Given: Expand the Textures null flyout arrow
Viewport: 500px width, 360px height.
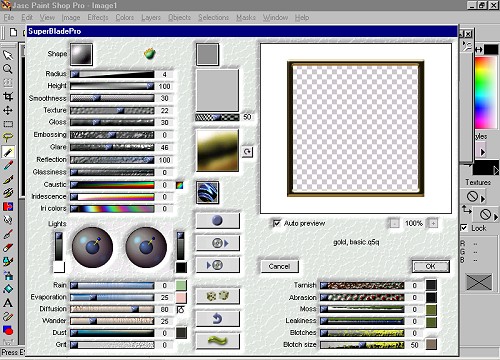Looking at the screenshot, I should point(483,199).
